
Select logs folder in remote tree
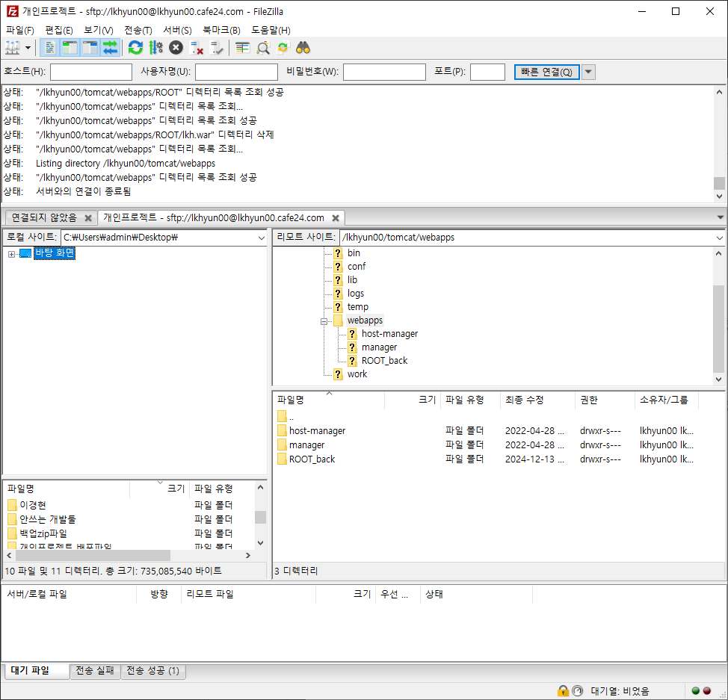(356, 294)
